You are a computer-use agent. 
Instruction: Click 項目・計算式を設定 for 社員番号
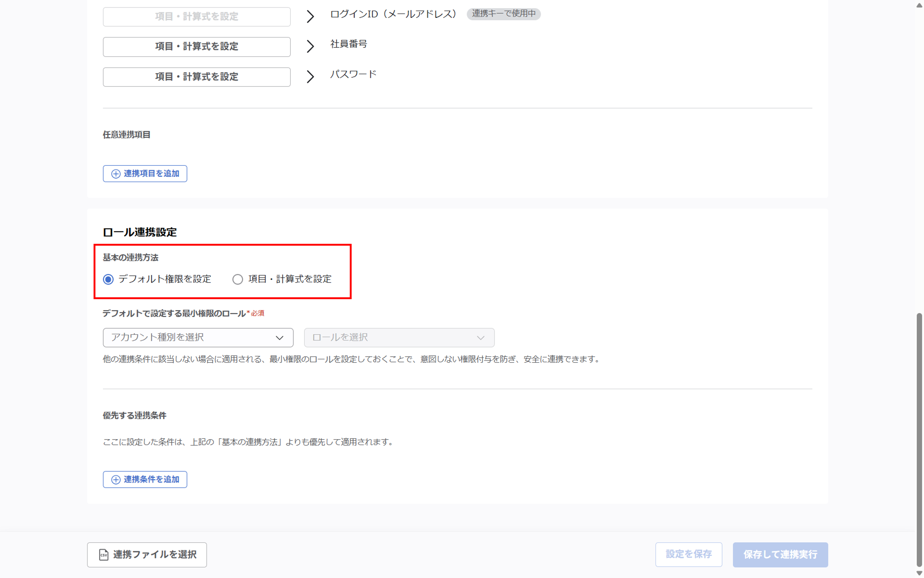(x=197, y=47)
